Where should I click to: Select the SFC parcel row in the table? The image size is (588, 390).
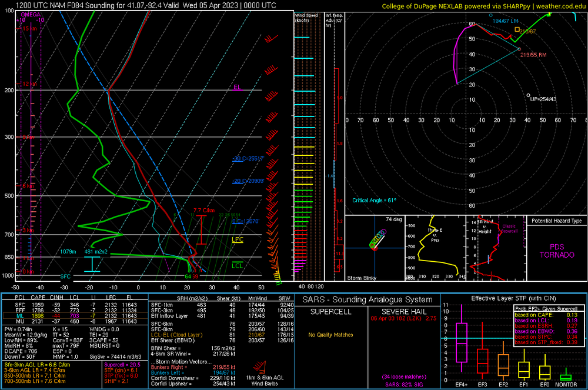pos(76,305)
